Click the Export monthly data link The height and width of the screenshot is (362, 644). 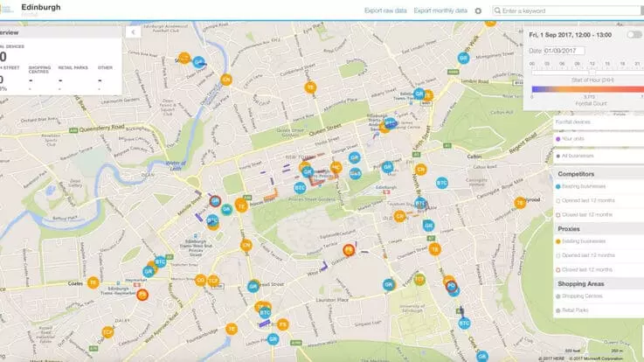pyautogui.click(x=440, y=10)
